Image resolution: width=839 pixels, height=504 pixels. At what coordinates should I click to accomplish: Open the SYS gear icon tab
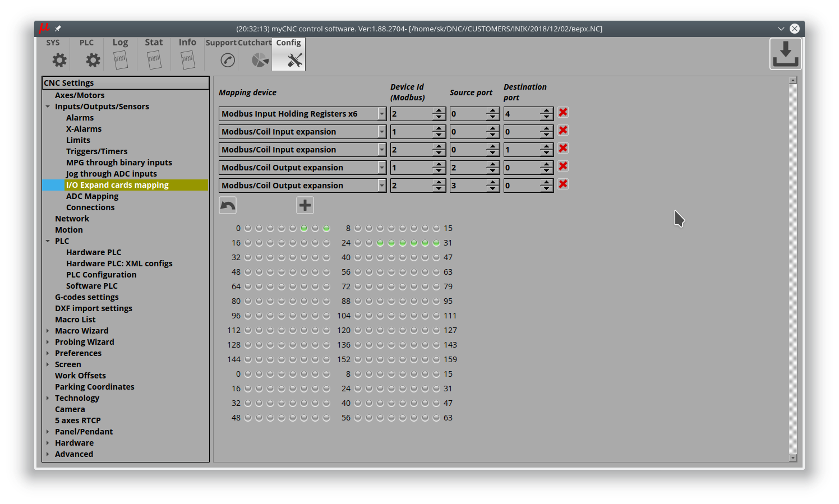pyautogui.click(x=58, y=59)
